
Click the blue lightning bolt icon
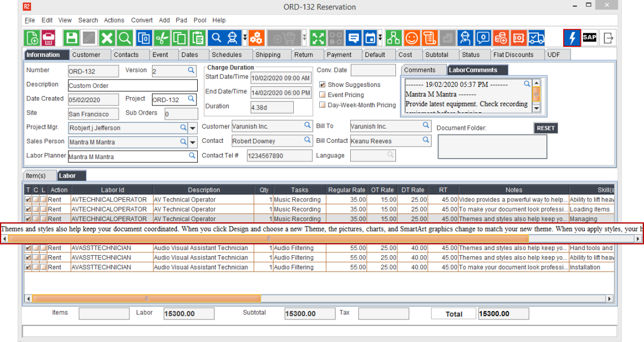[x=572, y=38]
